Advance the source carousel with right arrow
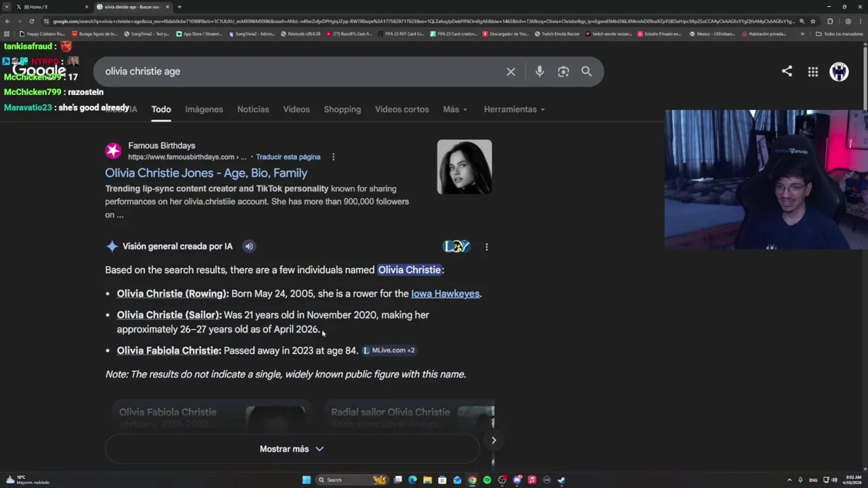 494,441
